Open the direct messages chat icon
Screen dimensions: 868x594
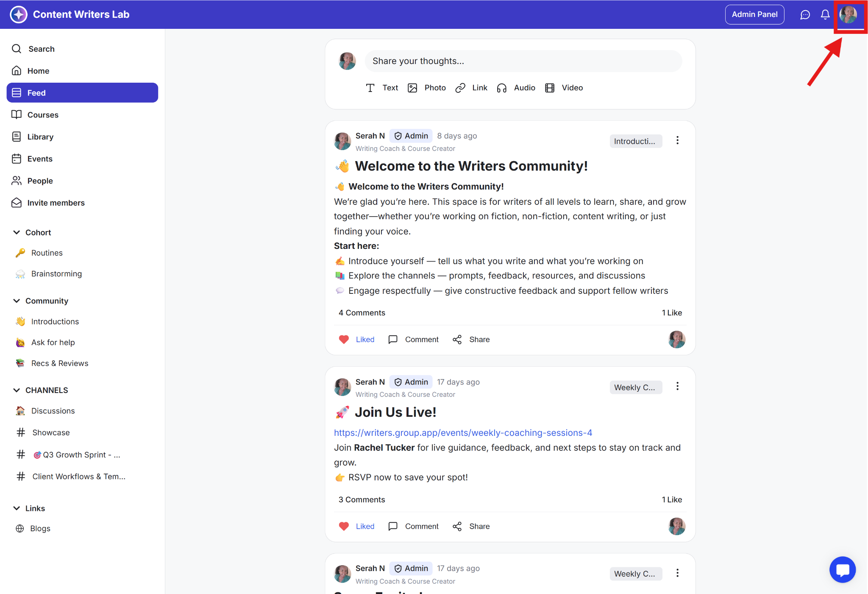pos(805,15)
